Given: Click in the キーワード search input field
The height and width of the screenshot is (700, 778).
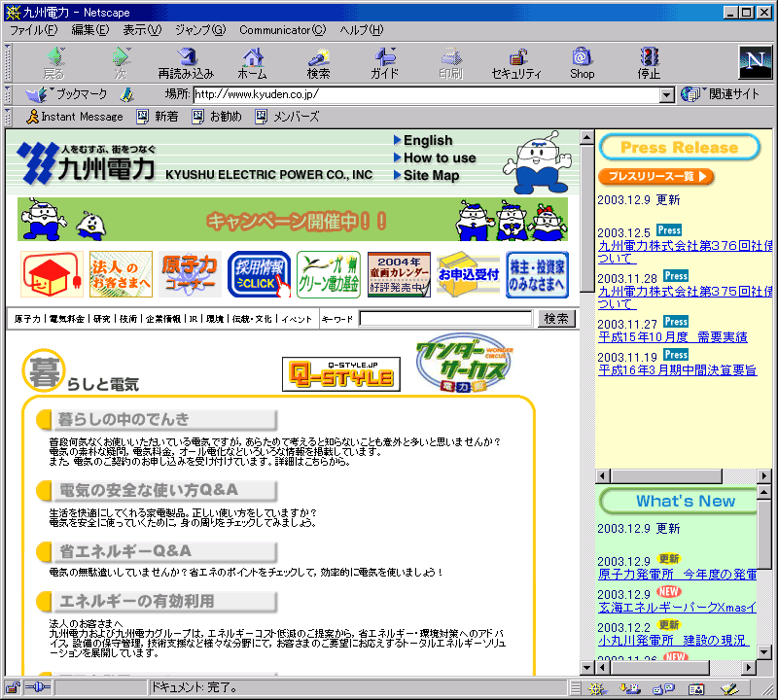Looking at the screenshot, I should click(x=445, y=319).
